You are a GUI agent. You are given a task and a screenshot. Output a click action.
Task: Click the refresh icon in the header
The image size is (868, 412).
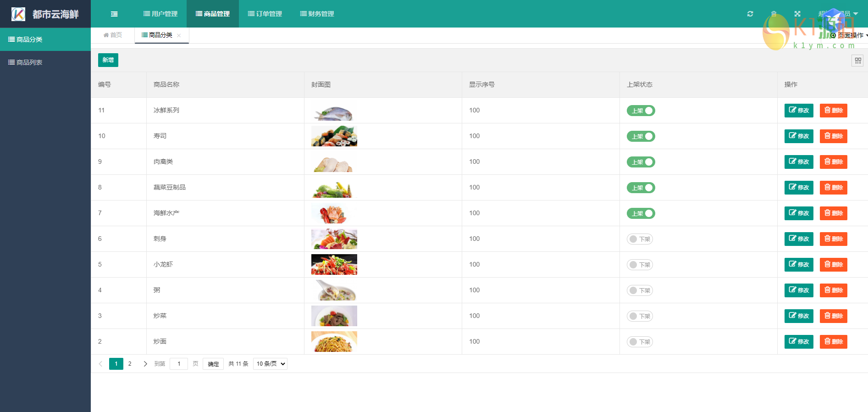tap(750, 14)
